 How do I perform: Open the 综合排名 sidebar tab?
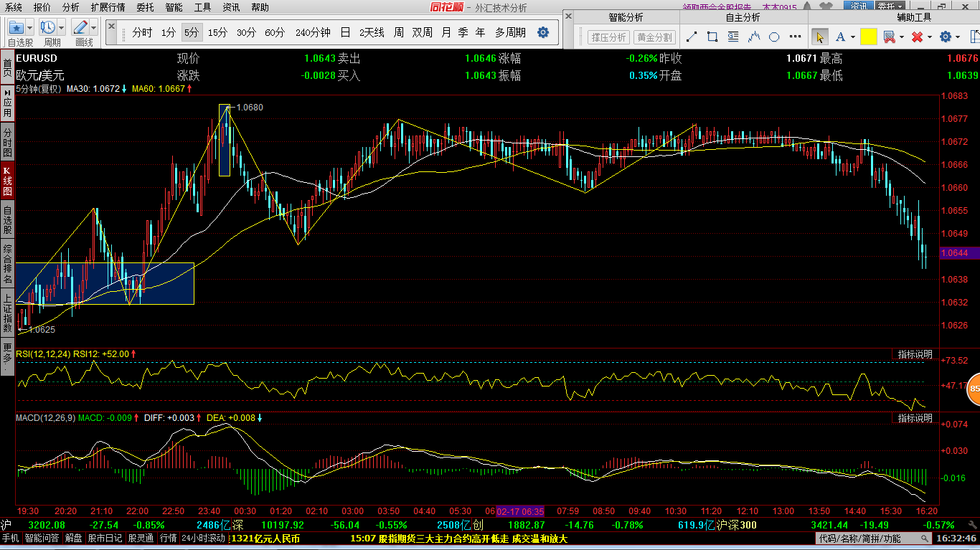[x=7, y=263]
